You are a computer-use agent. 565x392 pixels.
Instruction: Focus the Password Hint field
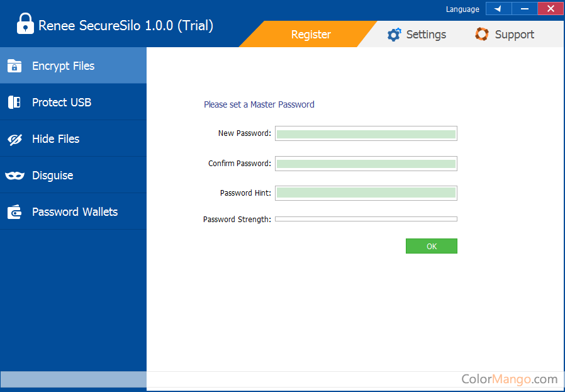366,193
